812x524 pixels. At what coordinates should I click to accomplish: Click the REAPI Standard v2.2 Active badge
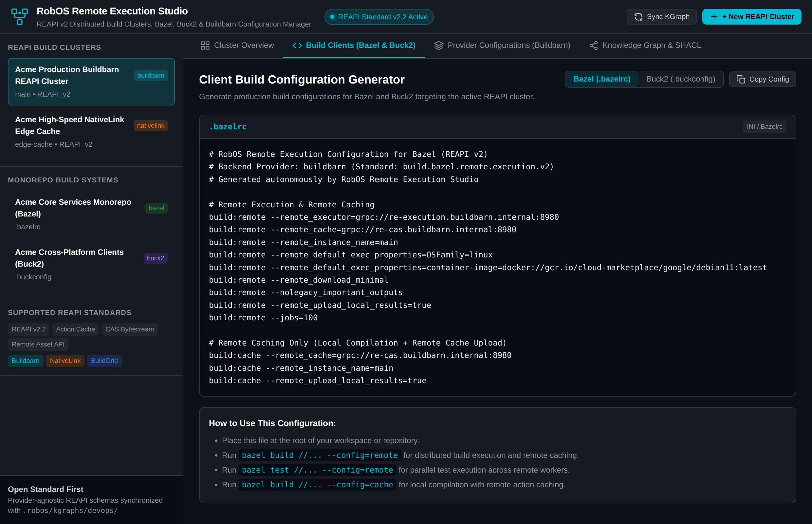[378, 17]
